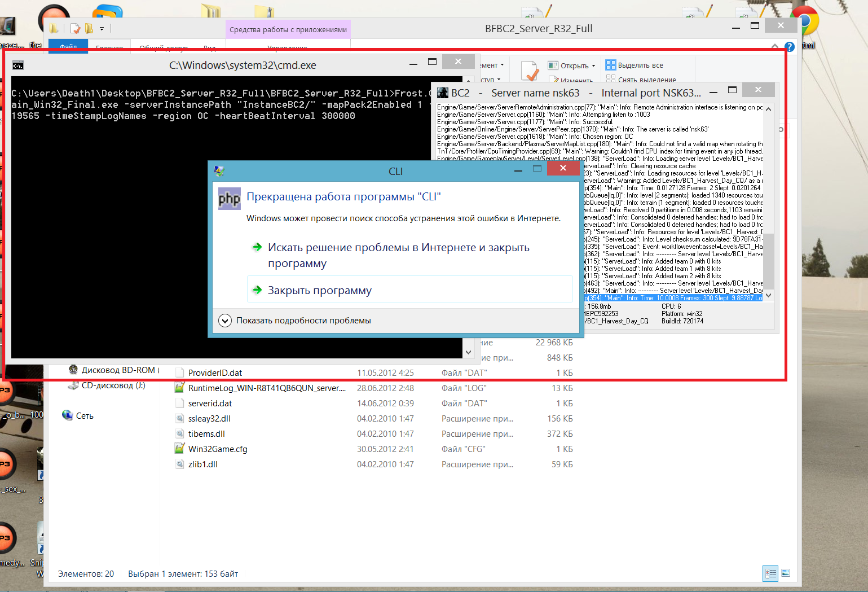
Task: Click the green arrow beside 'Искать решение проблемы'
Action: [257, 247]
